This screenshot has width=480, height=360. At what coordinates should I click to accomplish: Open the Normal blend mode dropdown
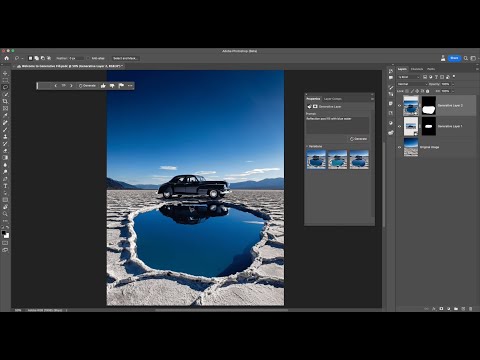(412, 84)
